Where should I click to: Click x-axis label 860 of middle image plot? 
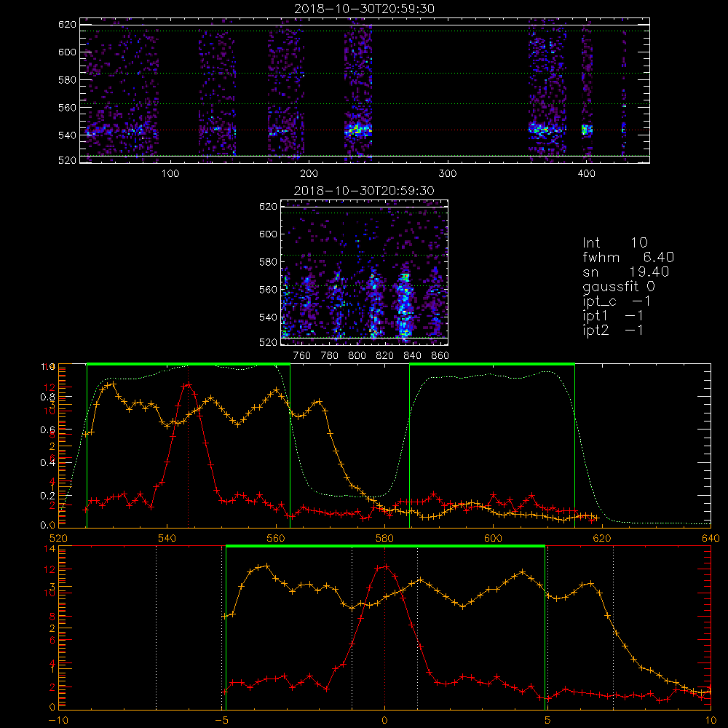click(x=440, y=356)
